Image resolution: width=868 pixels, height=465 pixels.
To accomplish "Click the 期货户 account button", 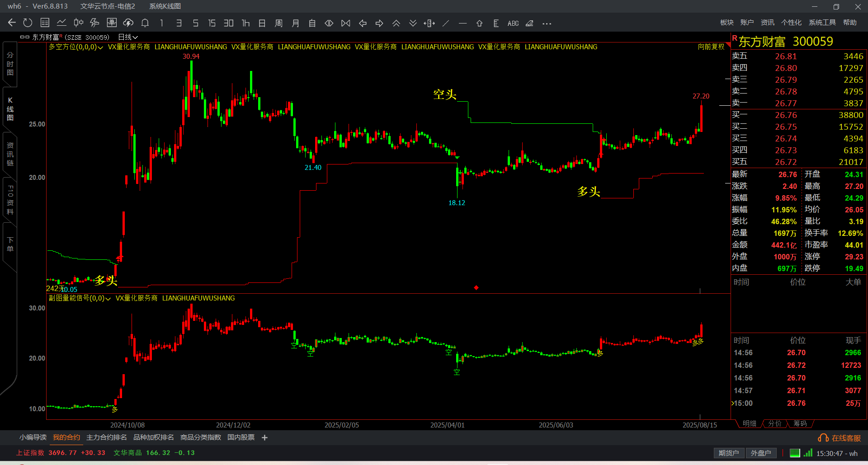I will [x=728, y=453].
